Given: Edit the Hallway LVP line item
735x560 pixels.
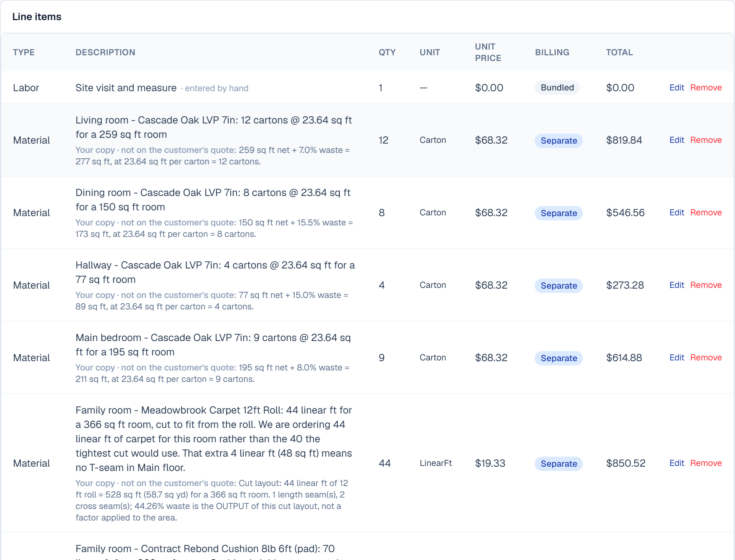Looking at the screenshot, I should (677, 285).
